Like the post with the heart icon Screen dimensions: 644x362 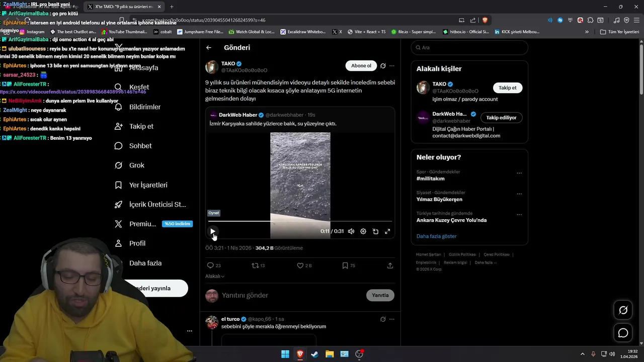(304, 265)
